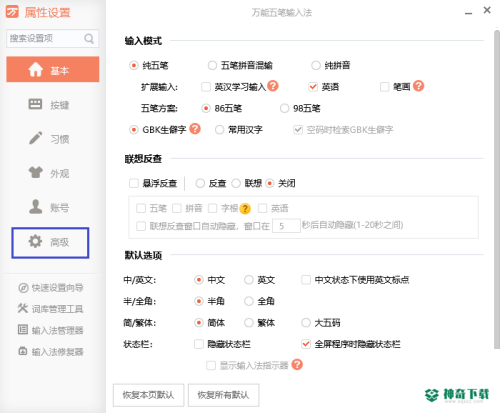Select 五笔拼音混输 input mode
This screenshot has width=500, height=413.
(x=212, y=65)
